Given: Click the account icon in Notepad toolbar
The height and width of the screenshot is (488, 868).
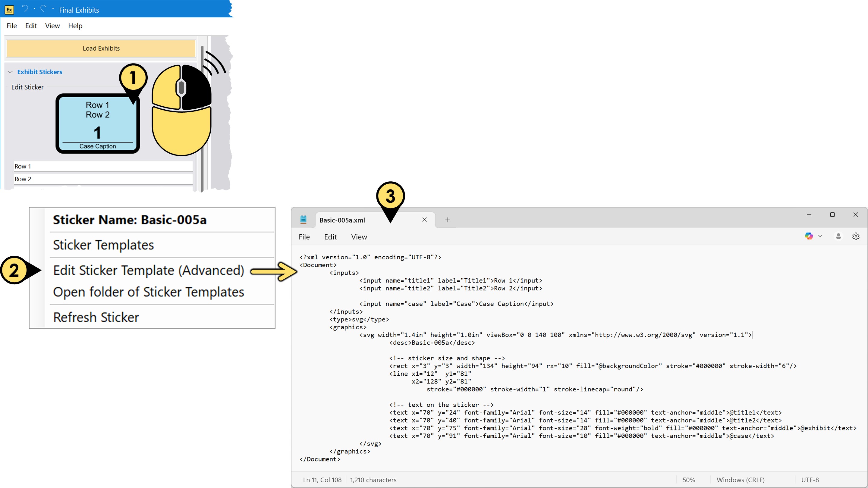Looking at the screenshot, I should [838, 236].
